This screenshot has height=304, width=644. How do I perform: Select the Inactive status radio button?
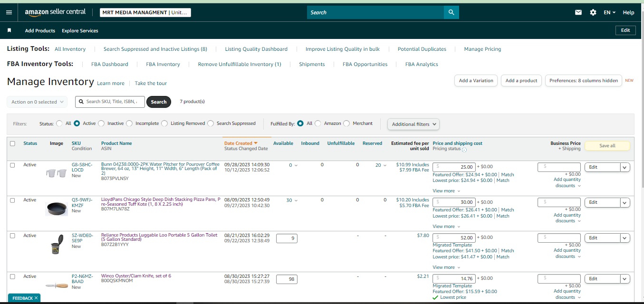point(101,123)
